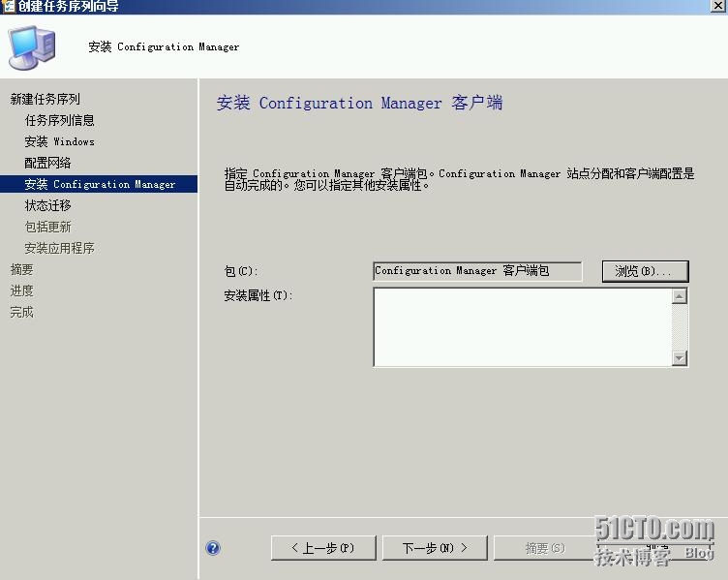This screenshot has height=580, width=728.
Task: Click the computer icon in wizard header
Action: pos(32,47)
